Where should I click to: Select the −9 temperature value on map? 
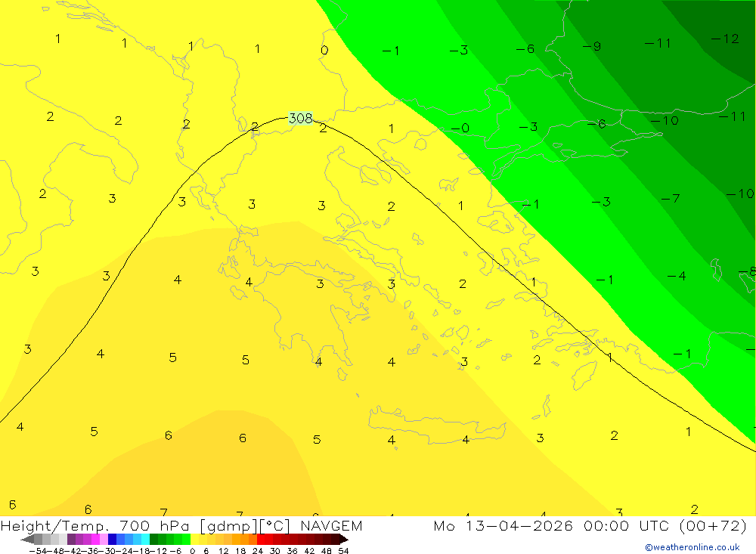pos(592,46)
